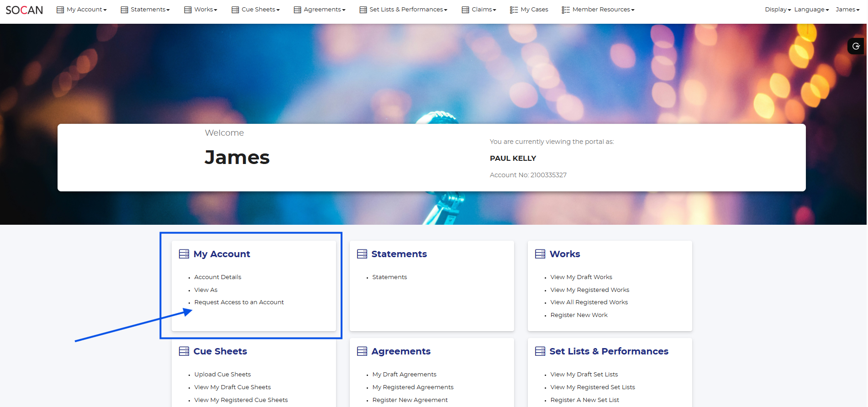
Task: Open Upload Cue Sheets link
Action: 222,375
